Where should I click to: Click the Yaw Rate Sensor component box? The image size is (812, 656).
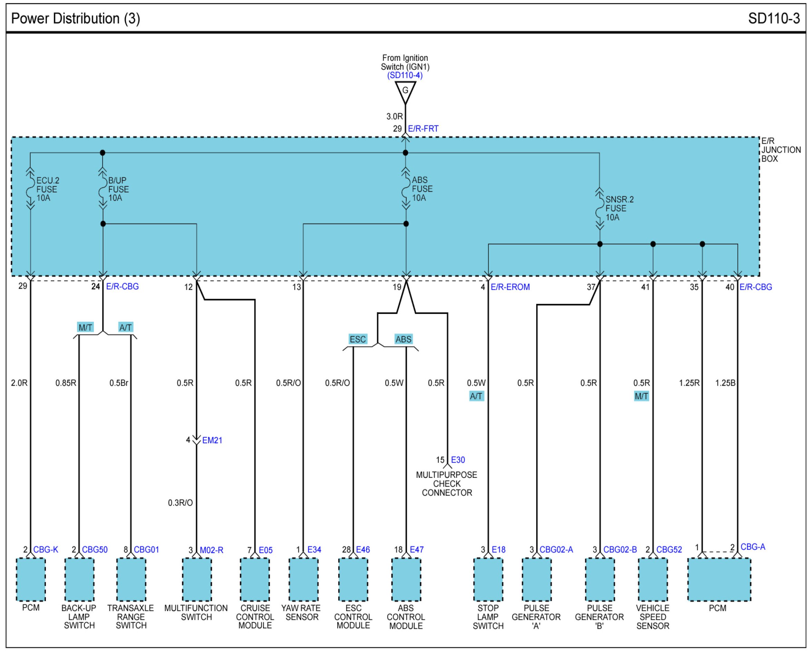[303, 580]
